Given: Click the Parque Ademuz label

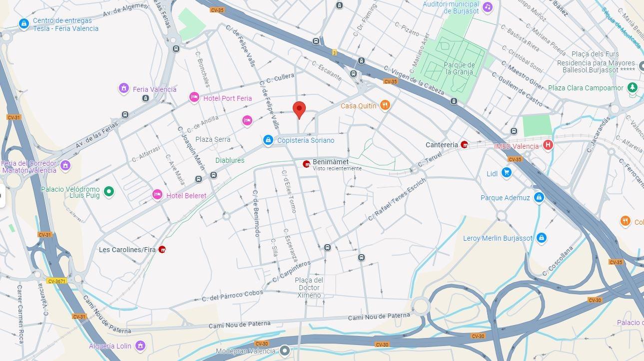Looking at the screenshot, I should coord(505,198).
